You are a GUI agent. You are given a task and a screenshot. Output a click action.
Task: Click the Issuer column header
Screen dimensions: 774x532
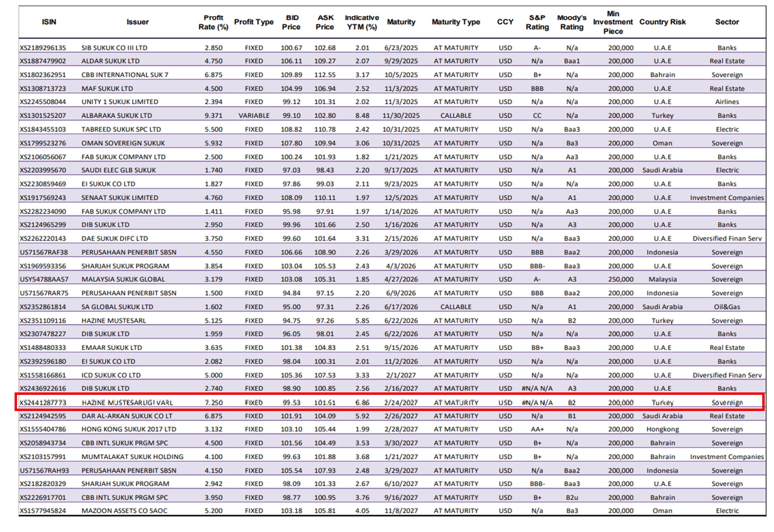(138, 22)
